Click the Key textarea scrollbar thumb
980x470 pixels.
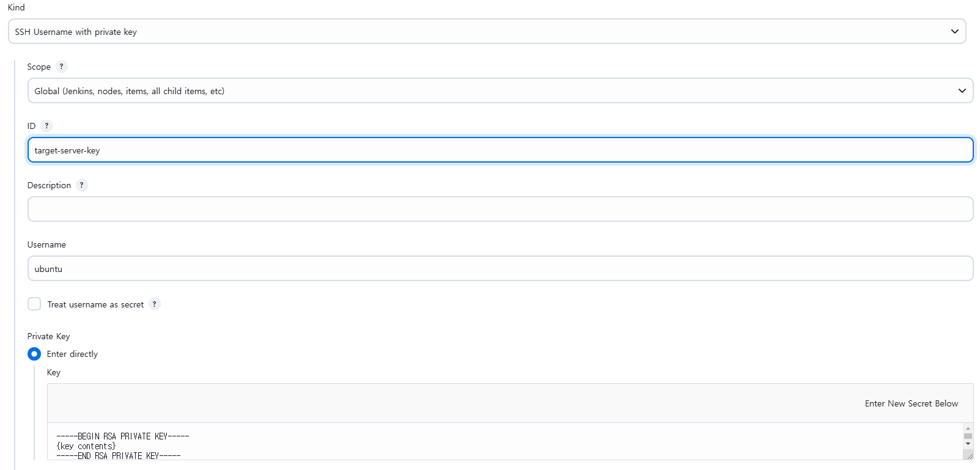click(x=968, y=436)
